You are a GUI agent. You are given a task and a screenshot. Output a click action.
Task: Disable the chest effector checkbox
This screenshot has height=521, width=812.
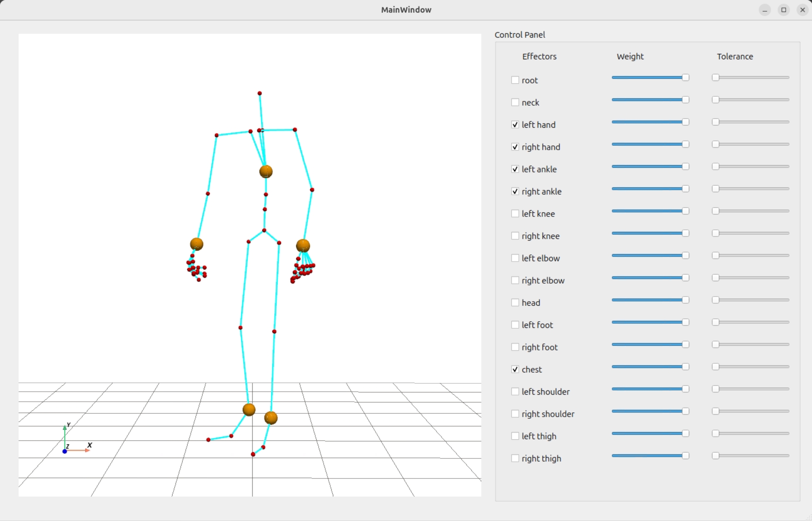pyautogui.click(x=515, y=370)
